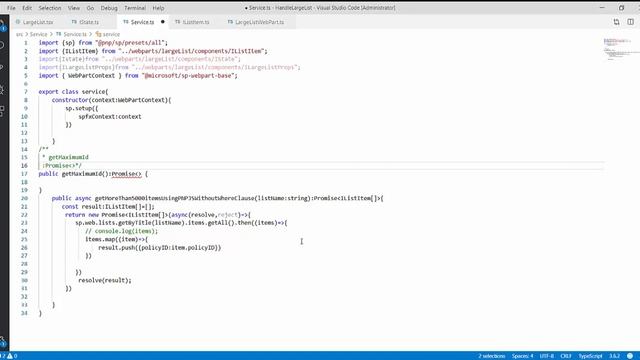This screenshot has width=640, height=360.
Task: Click TypeScript version 3.6.2 in status bar
Action: 614,356
